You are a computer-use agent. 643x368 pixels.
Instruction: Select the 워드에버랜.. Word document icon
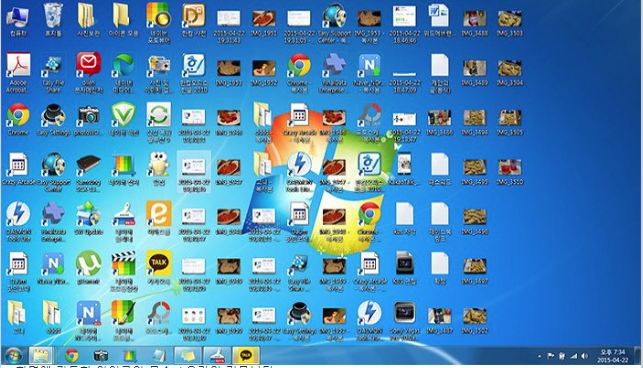point(440,21)
